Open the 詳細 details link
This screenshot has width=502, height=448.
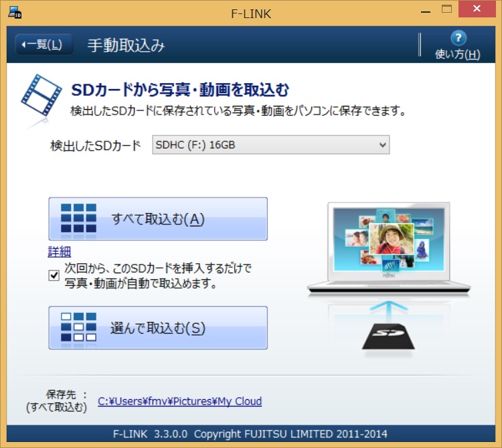59,252
